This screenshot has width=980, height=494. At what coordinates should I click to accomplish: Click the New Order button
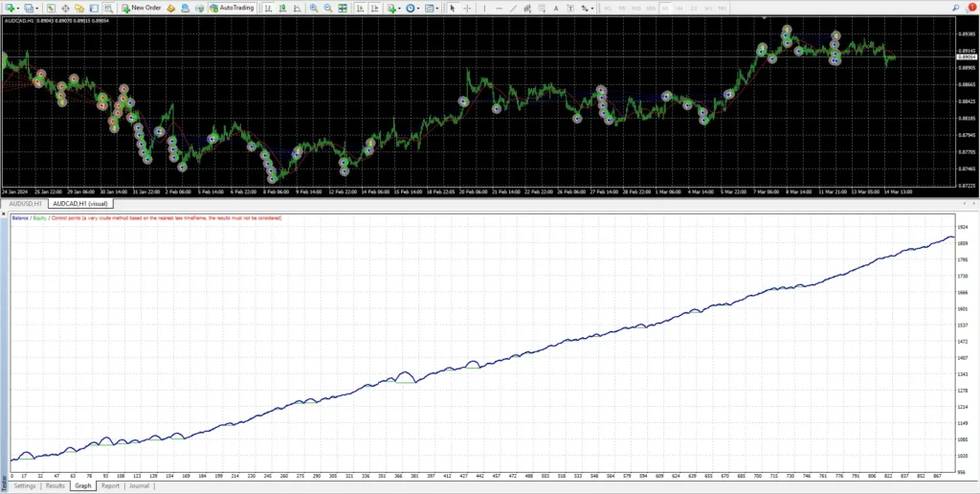(141, 8)
